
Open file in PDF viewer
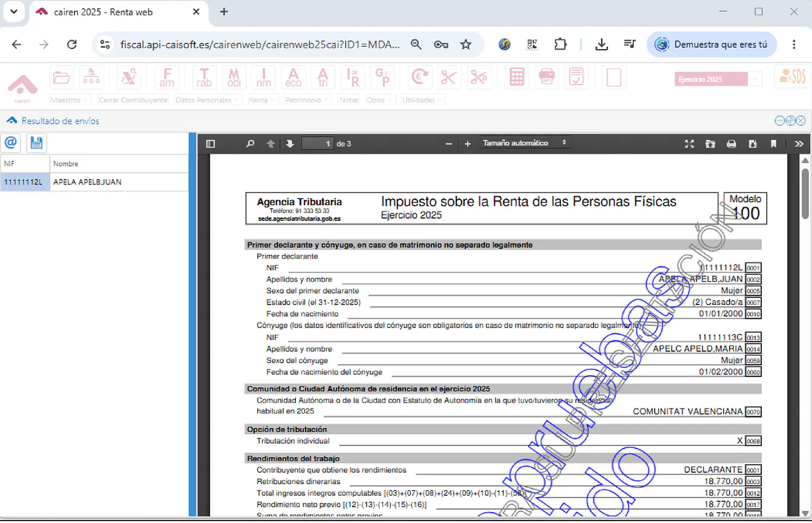710,143
